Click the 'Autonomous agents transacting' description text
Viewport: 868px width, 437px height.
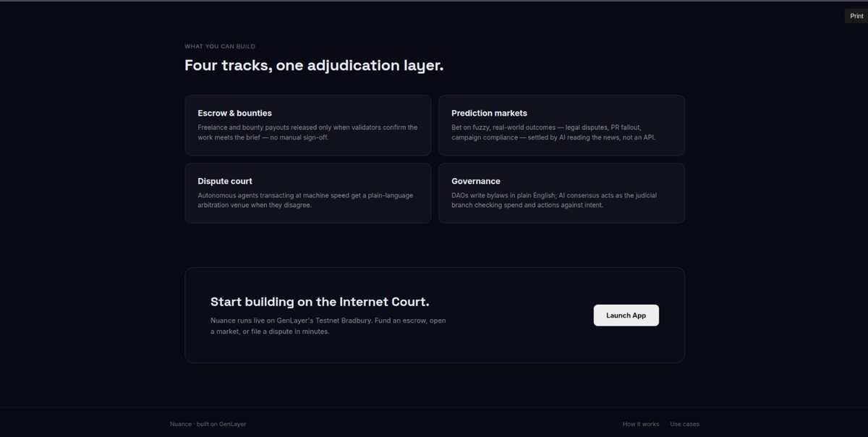[x=305, y=200]
